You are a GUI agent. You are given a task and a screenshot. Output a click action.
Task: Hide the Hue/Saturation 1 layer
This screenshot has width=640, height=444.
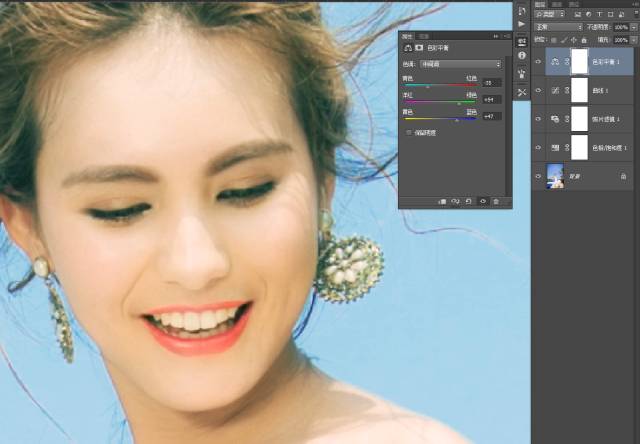[538, 148]
